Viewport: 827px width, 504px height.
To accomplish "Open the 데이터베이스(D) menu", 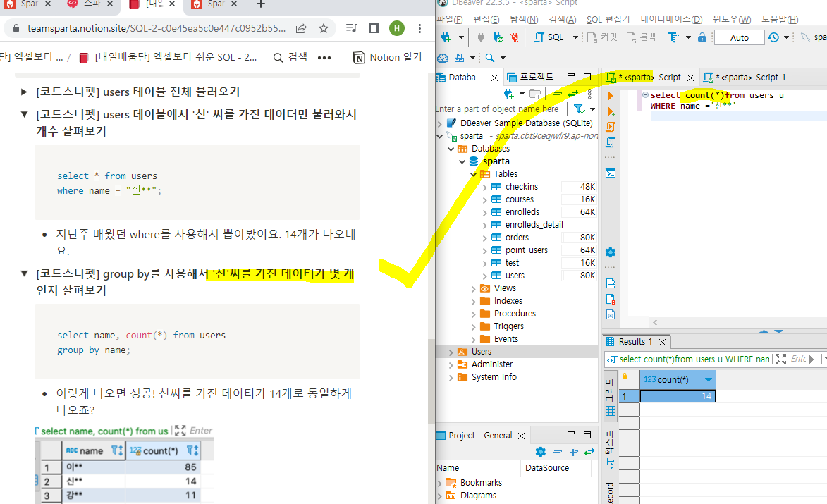I will click(x=671, y=20).
